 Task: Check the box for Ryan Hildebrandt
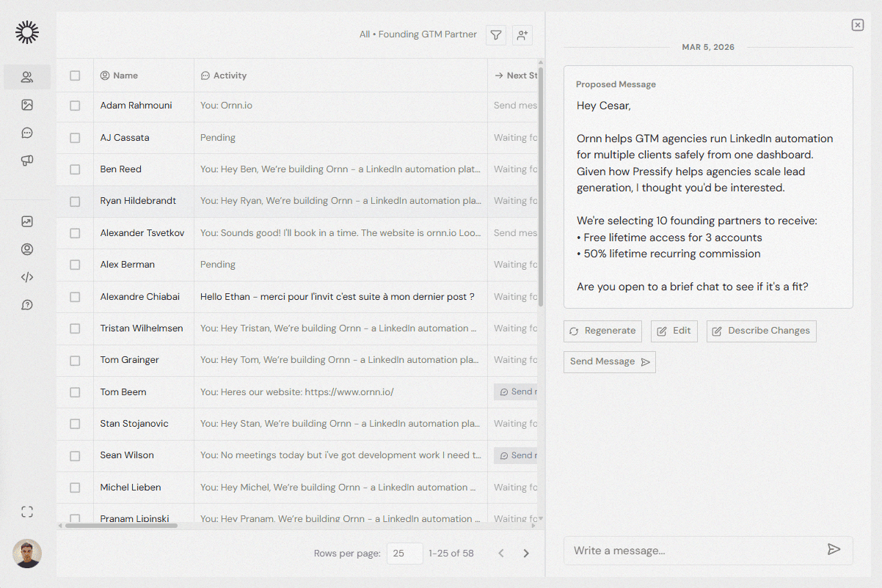tap(75, 201)
